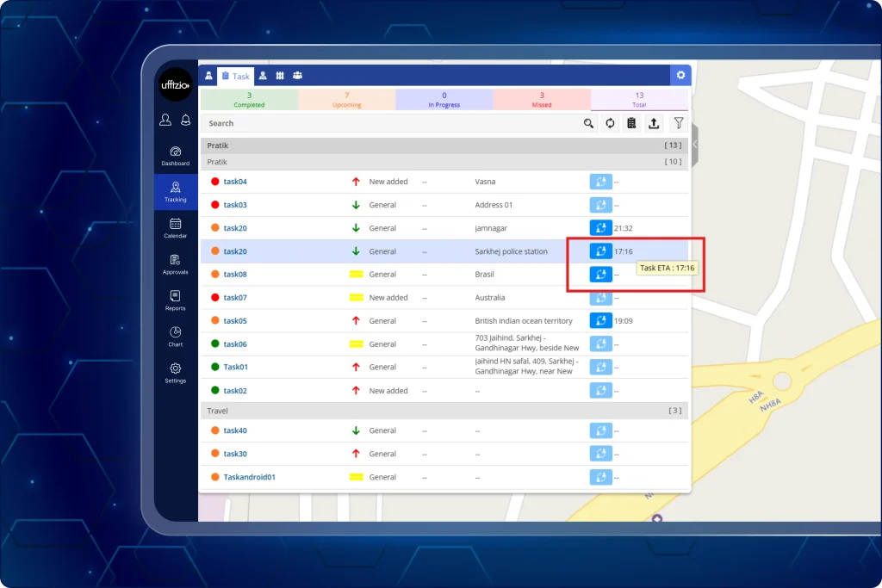Switch to the employee tab after Task
Image resolution: width=882 pixels, height=588 pixels.
[x=263, y=75]
